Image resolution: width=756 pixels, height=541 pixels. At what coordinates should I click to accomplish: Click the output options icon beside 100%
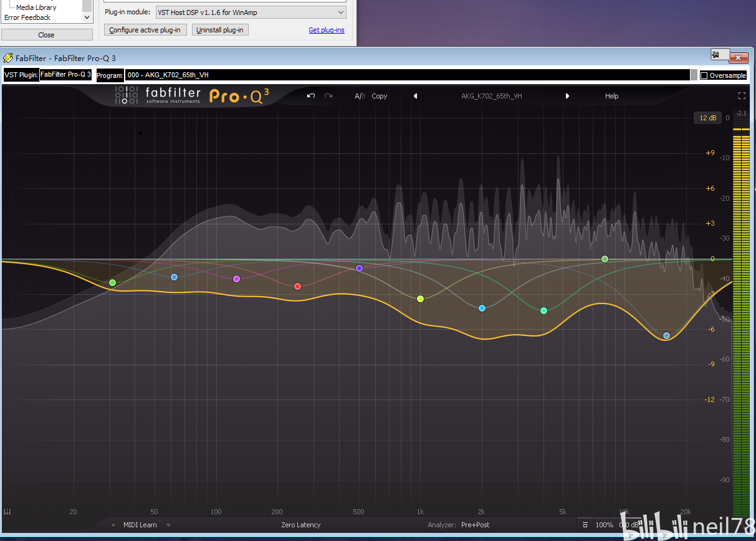pos(585,525)
